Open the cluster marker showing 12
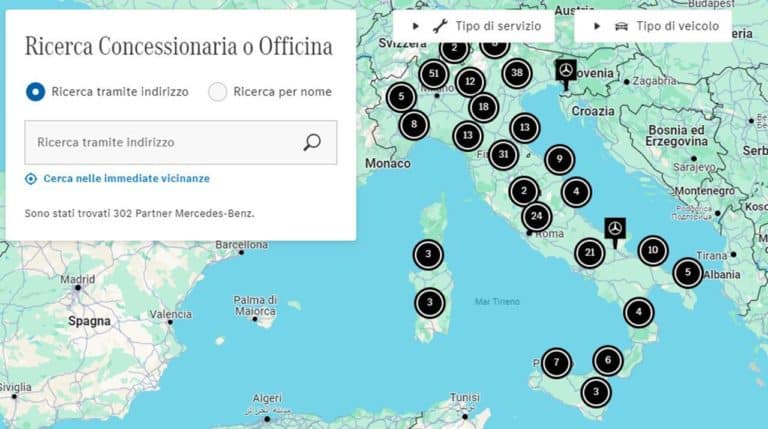The height and width of the screenshot is (429, 768). point(470,82)
